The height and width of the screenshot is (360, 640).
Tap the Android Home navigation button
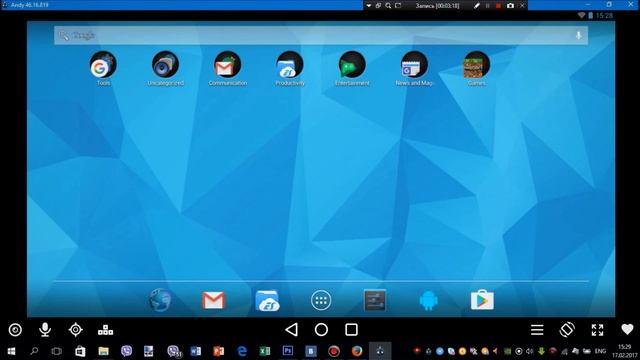(321, 329)
